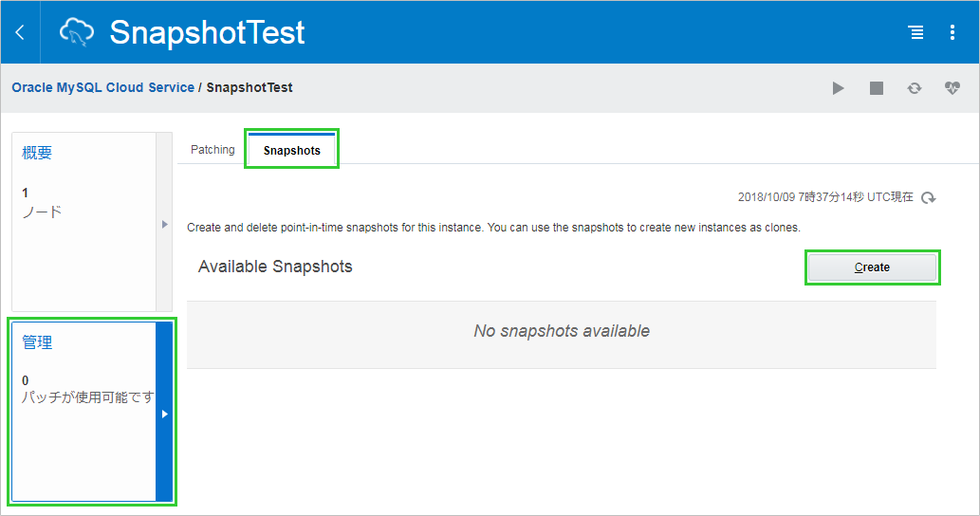Click the Available Snapshots heading
This screenshot has width=980, height=516.
(x=275, y=267)
